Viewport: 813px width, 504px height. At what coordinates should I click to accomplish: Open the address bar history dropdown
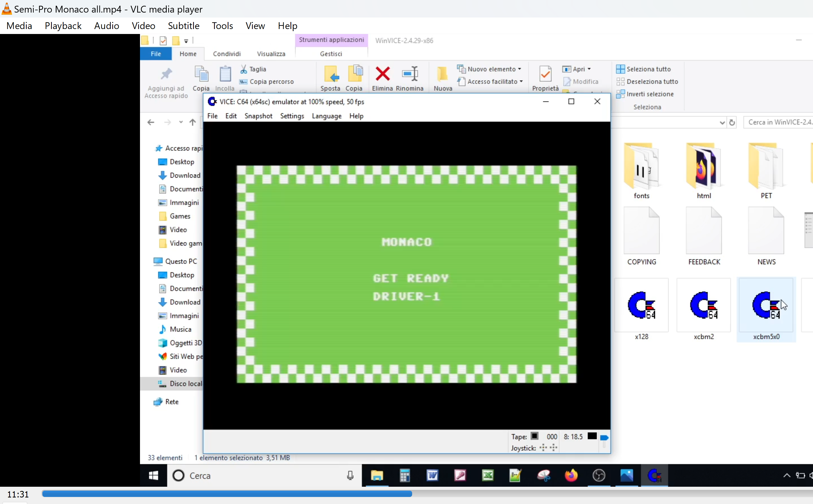722,122
